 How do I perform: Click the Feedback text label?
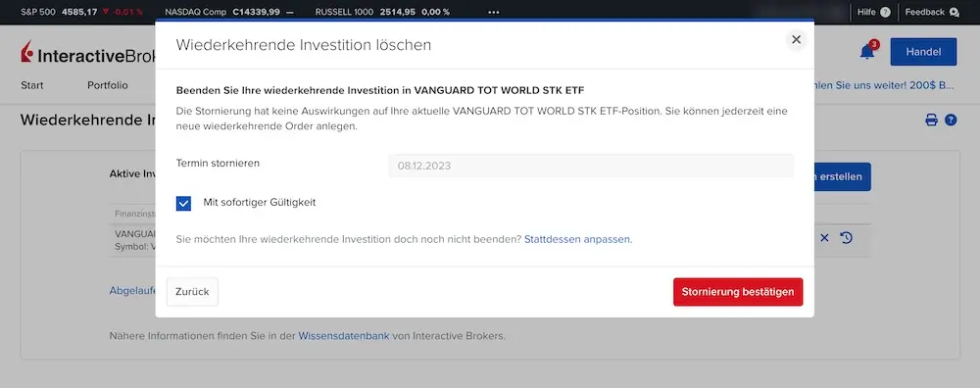[925, 12]
